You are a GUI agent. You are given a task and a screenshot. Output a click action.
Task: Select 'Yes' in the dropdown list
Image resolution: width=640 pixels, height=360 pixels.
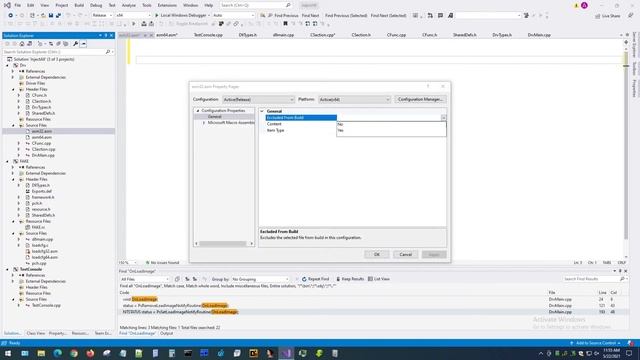[391, 130]
